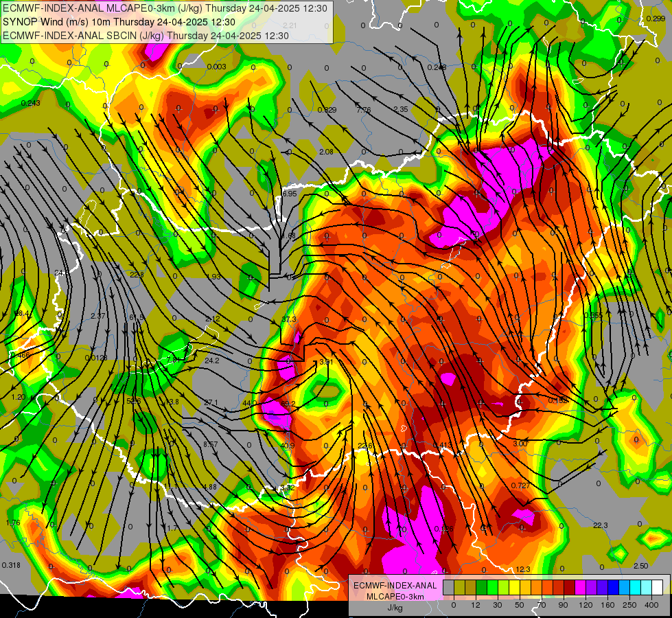Click the pure blue legend swatch
Screen dimensions: 672x618
(x=613, y=587)
